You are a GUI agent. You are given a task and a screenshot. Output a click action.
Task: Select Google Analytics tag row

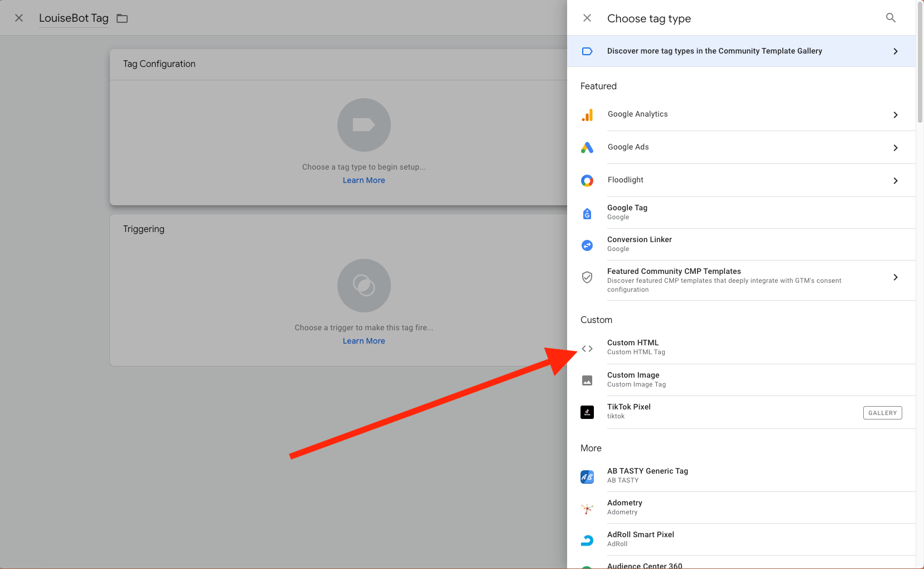(x=741, y=114)
